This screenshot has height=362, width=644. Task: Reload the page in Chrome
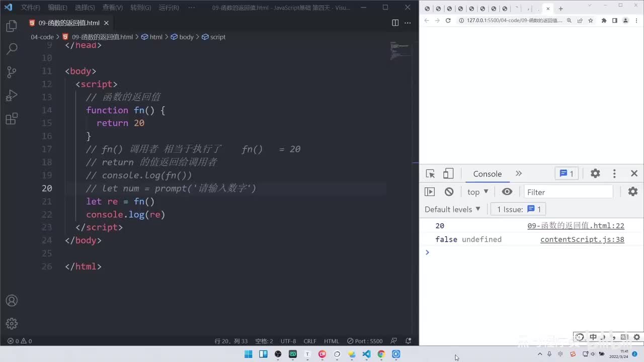448,21
